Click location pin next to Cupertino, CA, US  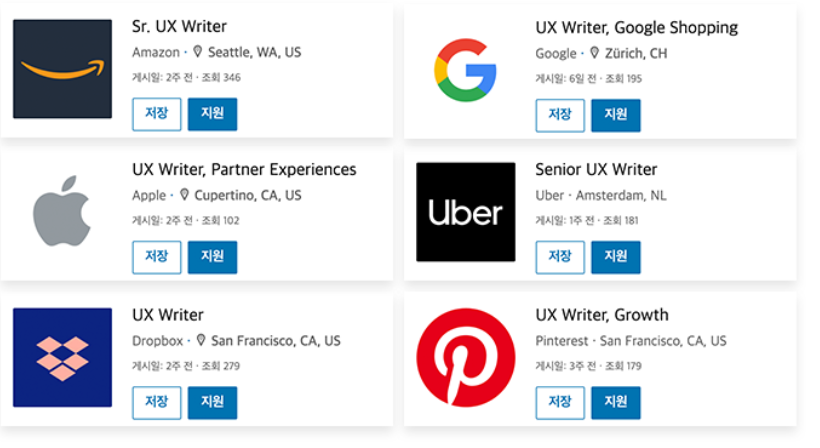point(184,195)
